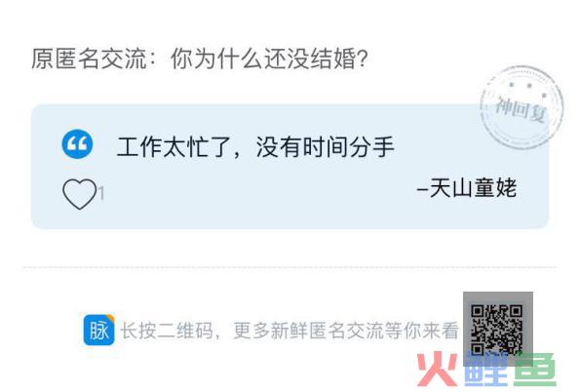The height and width of the screenshot is (392, 580).
Task: Like the reply with the heart icon
Action: [x=80, y=194]
